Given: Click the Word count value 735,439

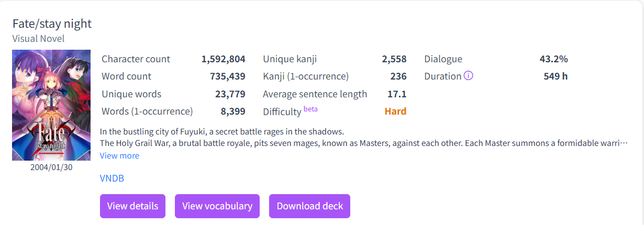Looking at the screenshot, I should coord(227,76).
